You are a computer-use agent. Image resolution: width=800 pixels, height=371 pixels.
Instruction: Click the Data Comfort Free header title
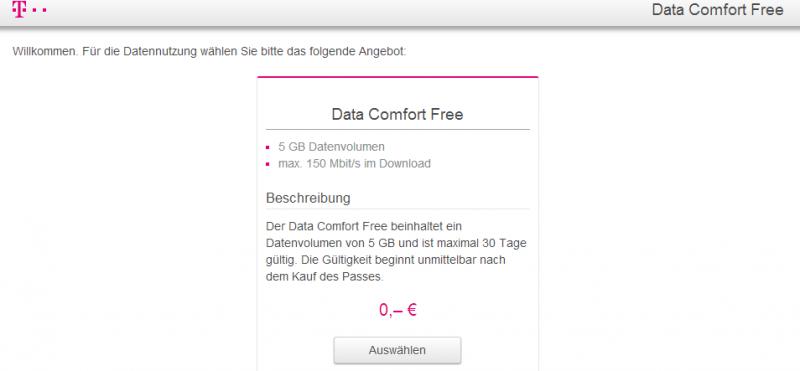[x=717, y=10]
